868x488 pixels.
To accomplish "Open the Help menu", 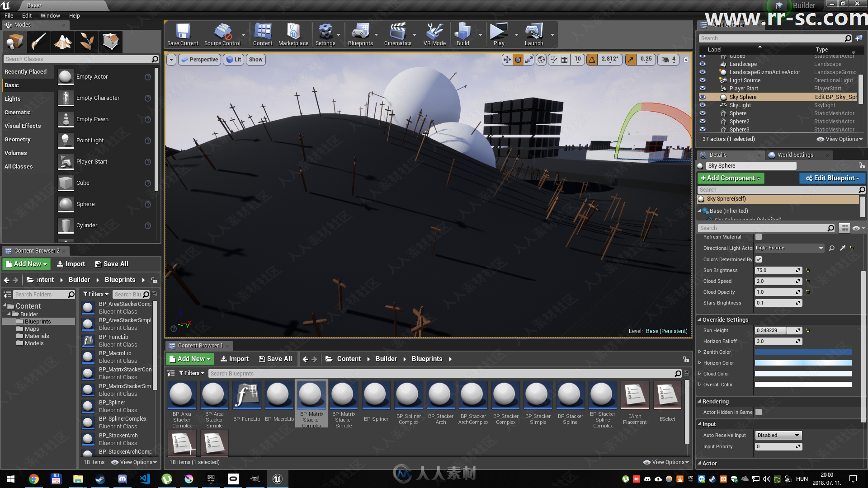I will point(75,15).
